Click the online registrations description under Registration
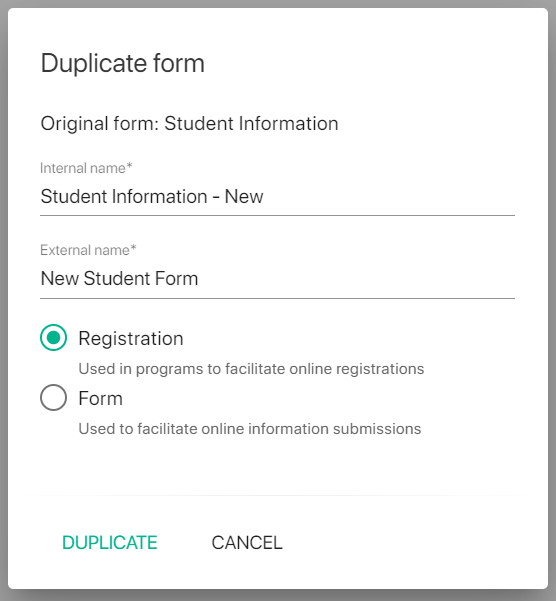This screenshot has height=601, width=556. click(251, 369)
